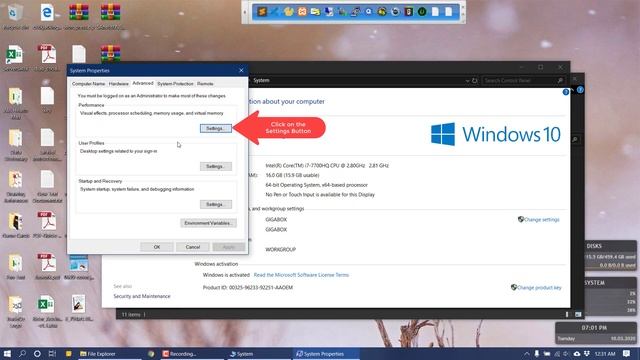This screenshot has width=640, height=360.
Task: Click the Performance Settings button
Action: coord(216,128)
